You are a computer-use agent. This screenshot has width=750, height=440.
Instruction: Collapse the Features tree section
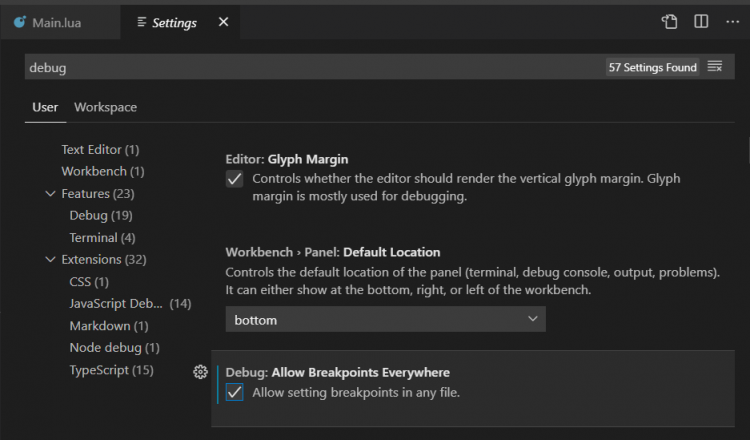50,193
